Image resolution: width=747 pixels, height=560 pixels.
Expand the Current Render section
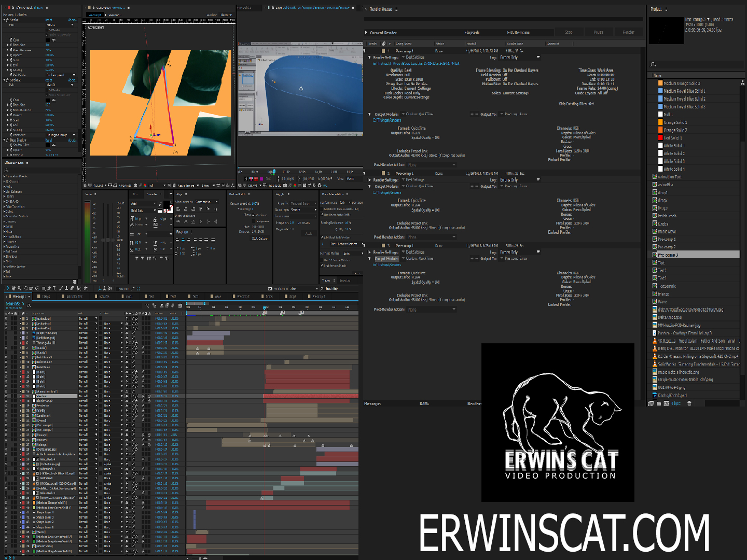[366, 33]
